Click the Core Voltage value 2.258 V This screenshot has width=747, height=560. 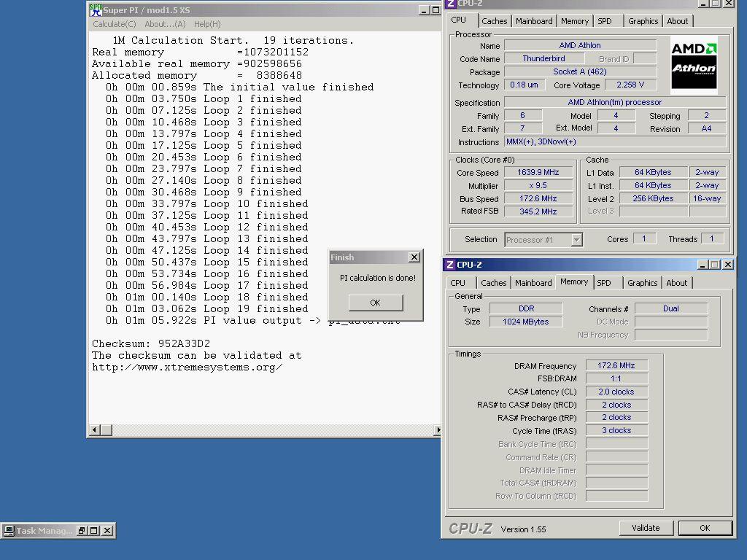click(x=630, y=85)
